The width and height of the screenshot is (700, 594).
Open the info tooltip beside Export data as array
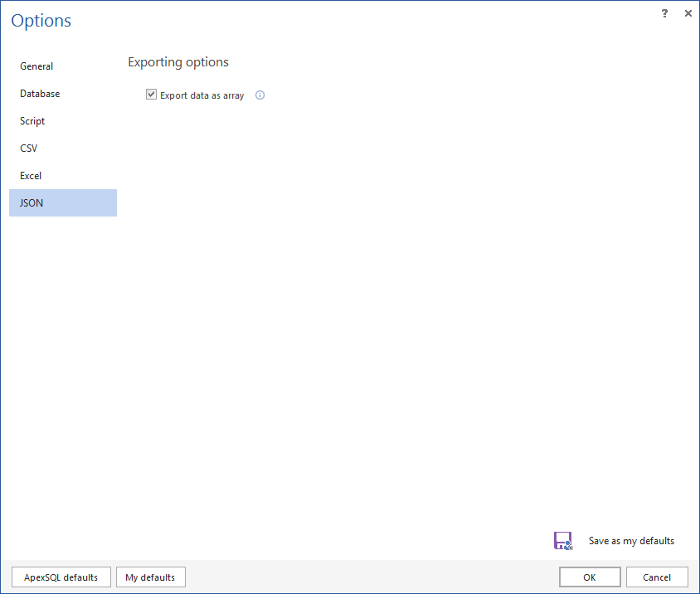coord(260,95)
